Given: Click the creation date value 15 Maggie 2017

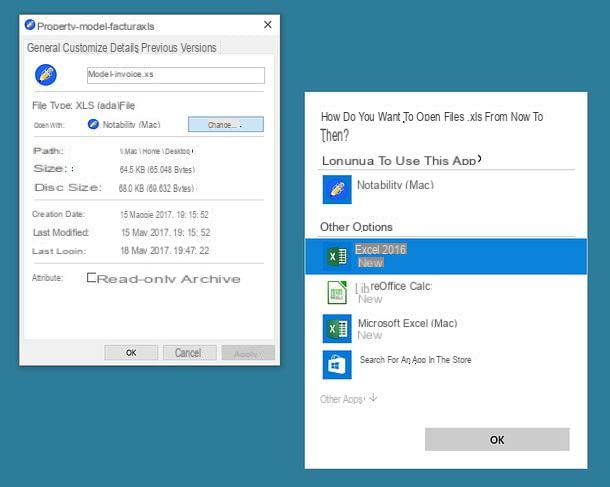Looking at the screenshot, I should click(164, 215).
